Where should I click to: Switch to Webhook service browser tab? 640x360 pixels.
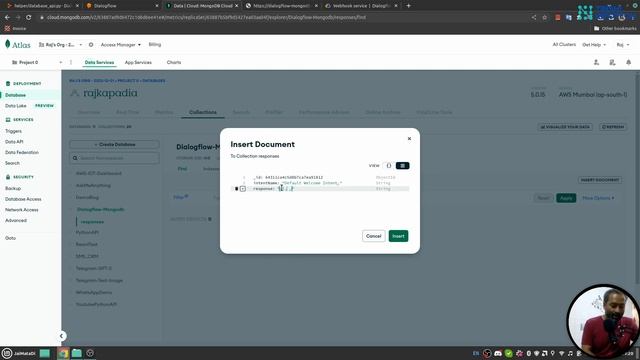[360, 6]
